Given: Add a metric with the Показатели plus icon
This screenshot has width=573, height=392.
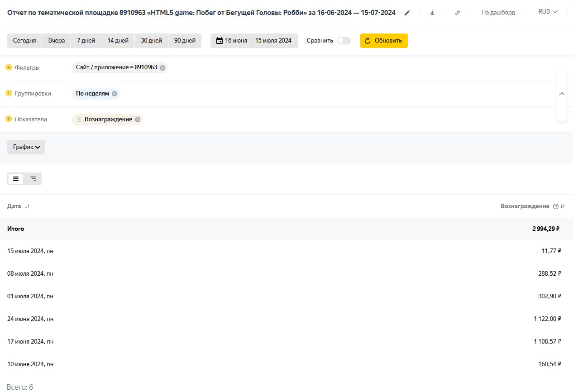Looking at the screenshot, I should (9, 119).
